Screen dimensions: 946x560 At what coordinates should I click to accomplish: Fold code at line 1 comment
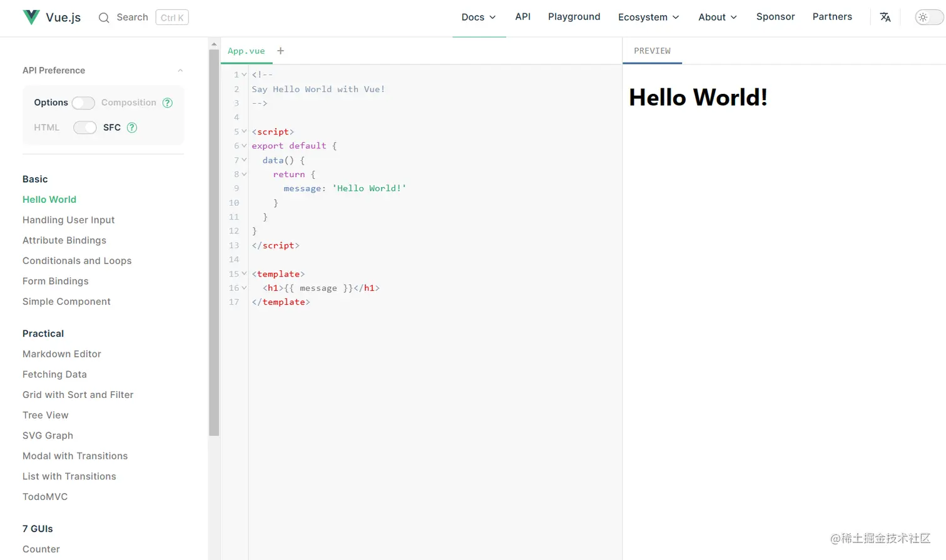244,74
